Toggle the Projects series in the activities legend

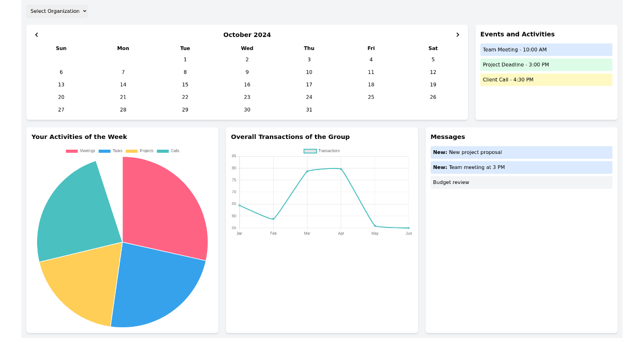(146, 151)
